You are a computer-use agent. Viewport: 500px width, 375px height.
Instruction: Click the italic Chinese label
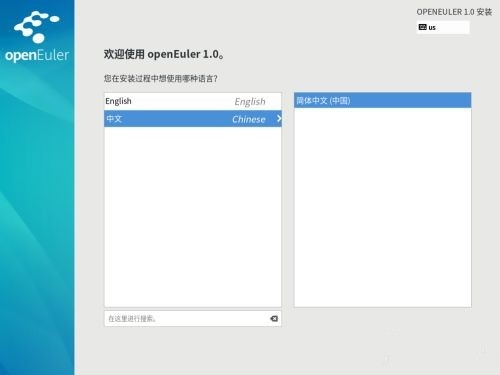coord(249,119)
